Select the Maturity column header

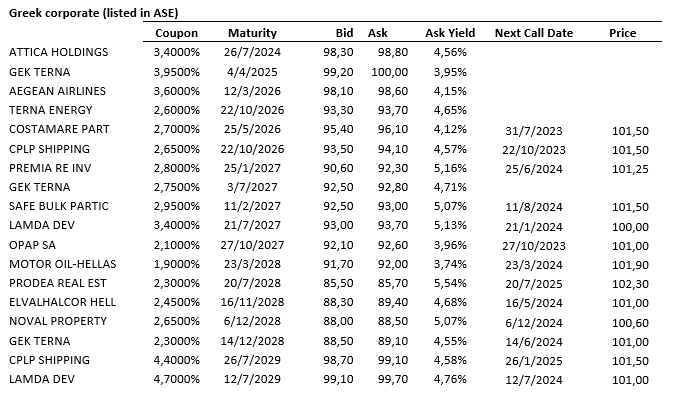252,33
